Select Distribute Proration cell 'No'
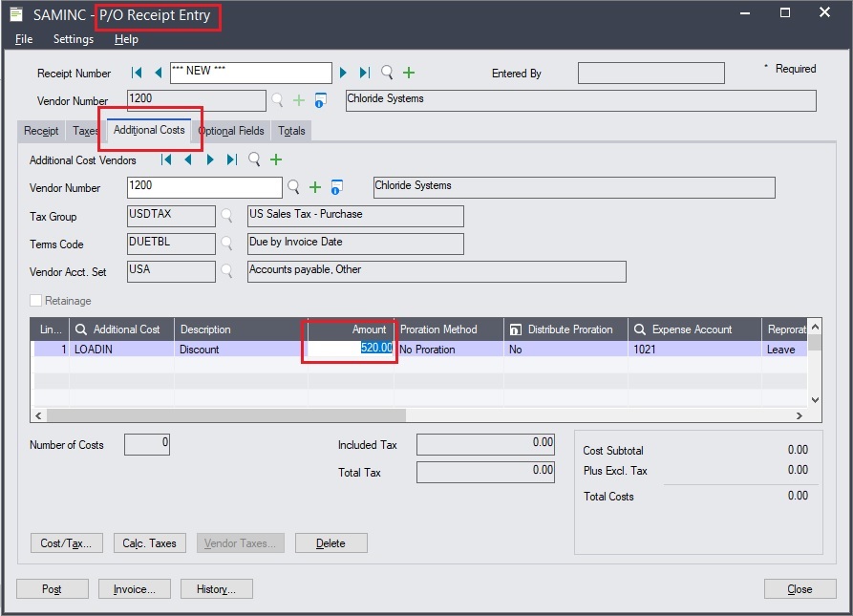Image resolution: width=853 pixels, height=616 pixels. [x=565, y=349]
